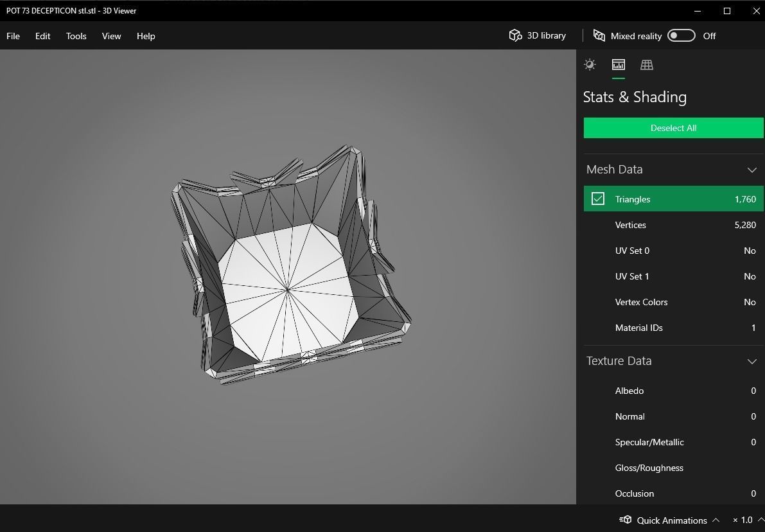The image size is (765, 532).
Task: Click the Mixed reality icon
Action: [x=599, y=35]
